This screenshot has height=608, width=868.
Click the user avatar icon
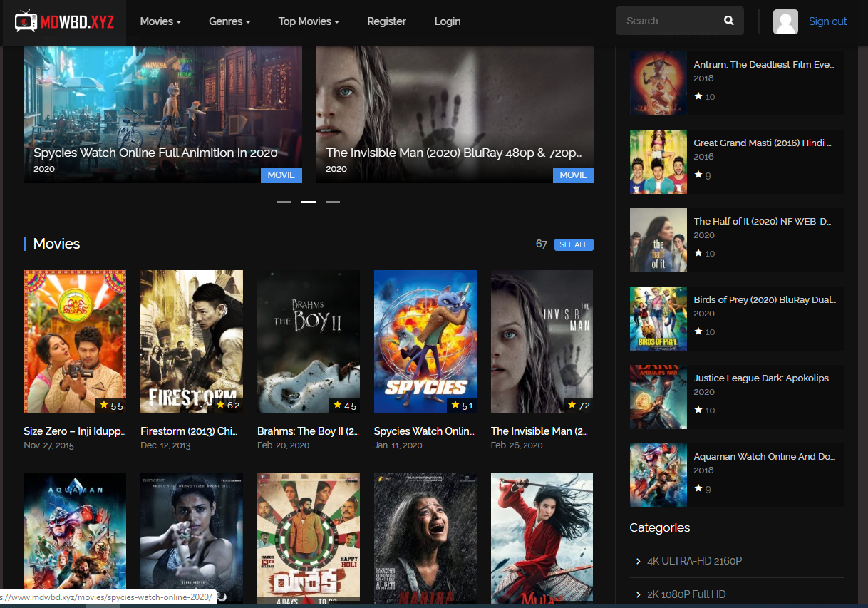pos(785,21)
